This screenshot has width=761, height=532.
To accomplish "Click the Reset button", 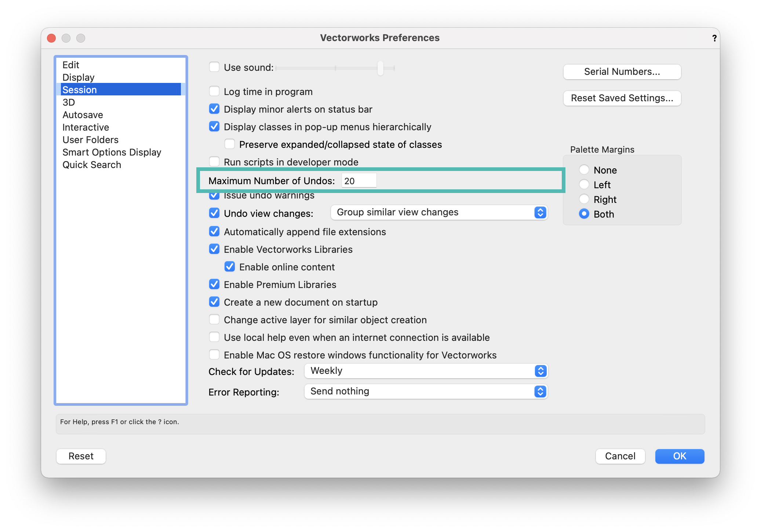I will [x=81, y=456].
